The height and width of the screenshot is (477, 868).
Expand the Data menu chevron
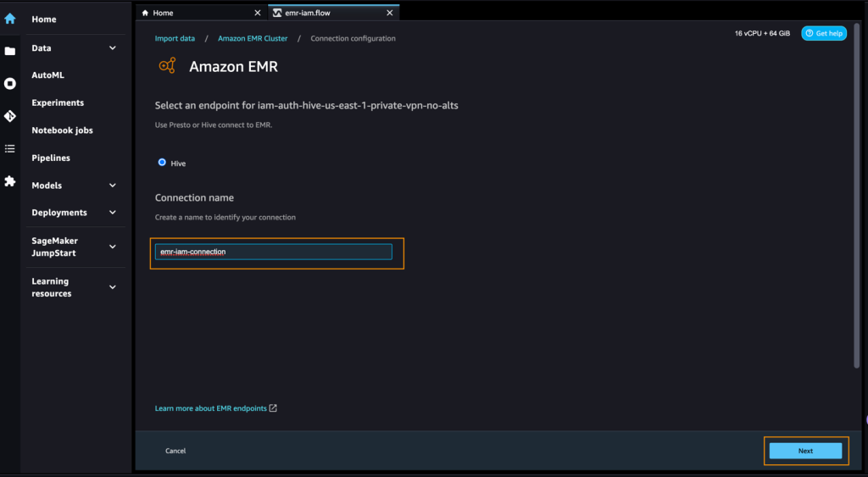(113, 48)
